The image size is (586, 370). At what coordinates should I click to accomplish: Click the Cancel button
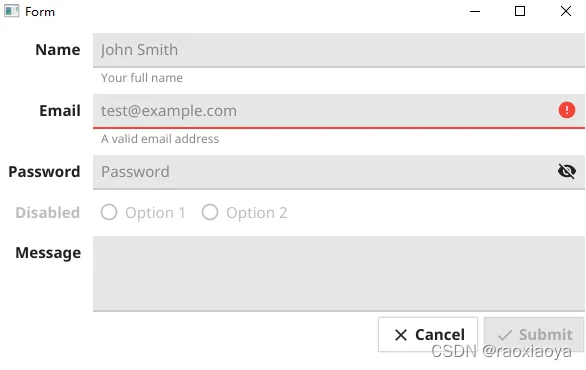tap(428, 335)
